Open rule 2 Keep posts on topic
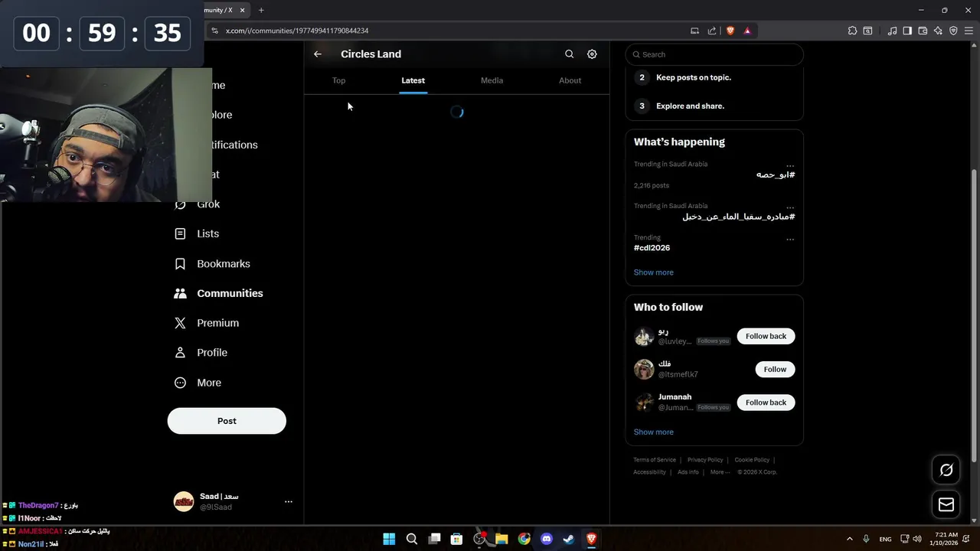Viewport: 980px width, 551px height. tap(694, 77)
